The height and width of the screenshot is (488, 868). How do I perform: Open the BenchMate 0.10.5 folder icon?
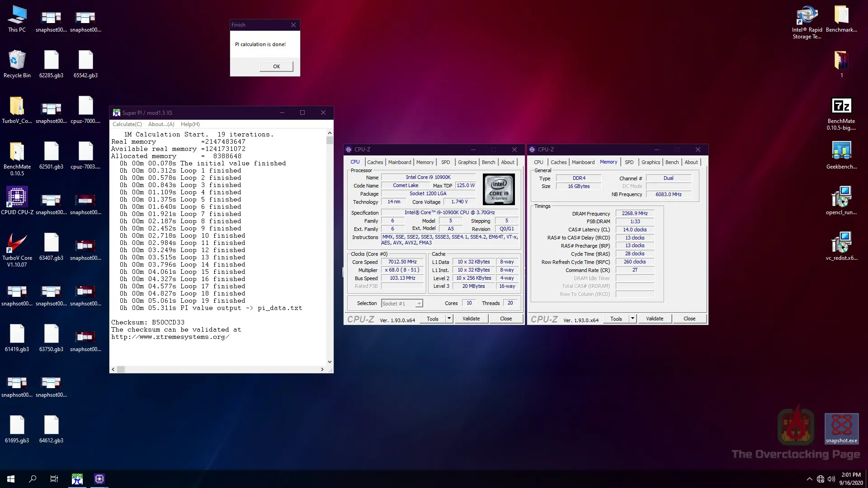pos(17,158)
